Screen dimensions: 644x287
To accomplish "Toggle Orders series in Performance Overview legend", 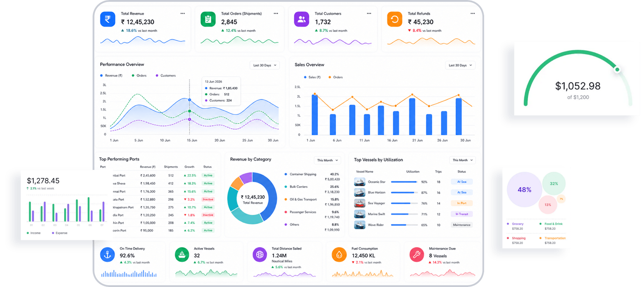I will click(x=139, y=76).
